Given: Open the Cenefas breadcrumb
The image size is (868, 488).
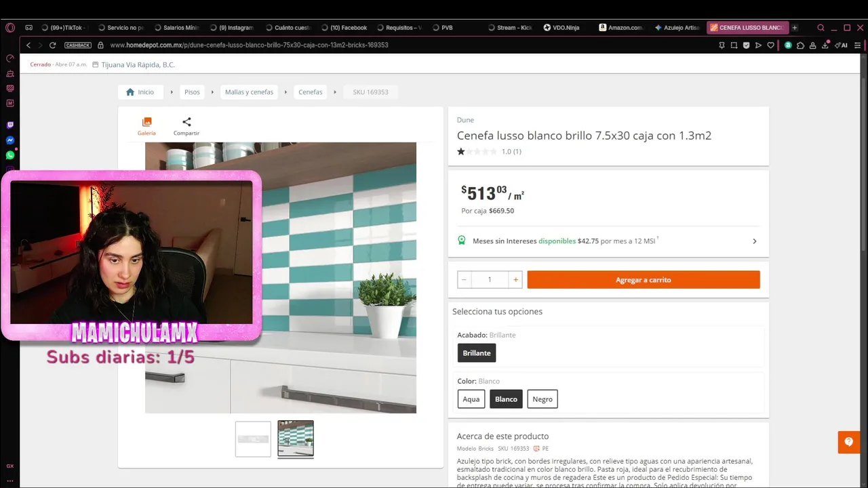Looking at the screenshot, I should [311, 92].
